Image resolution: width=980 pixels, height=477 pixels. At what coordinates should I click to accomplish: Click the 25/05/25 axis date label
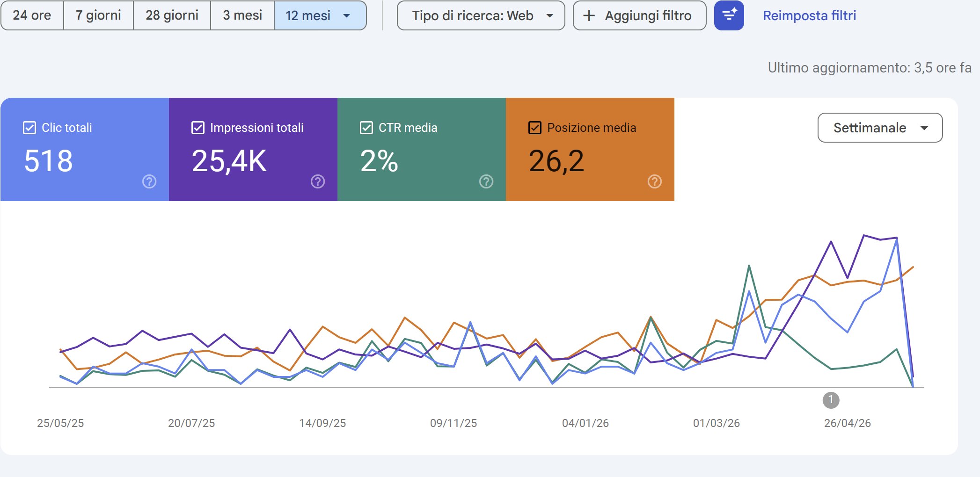pos(60,423)
